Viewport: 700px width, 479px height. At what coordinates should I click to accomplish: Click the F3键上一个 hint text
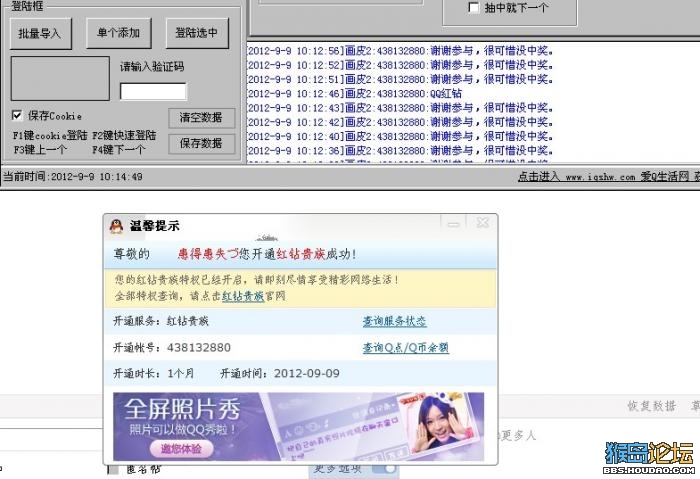[40, 150]
